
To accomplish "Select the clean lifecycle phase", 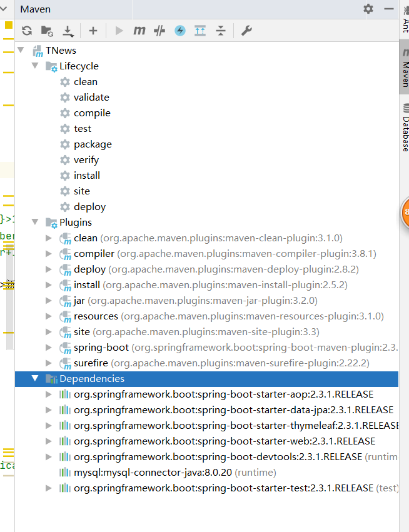I will pos(86,82).
